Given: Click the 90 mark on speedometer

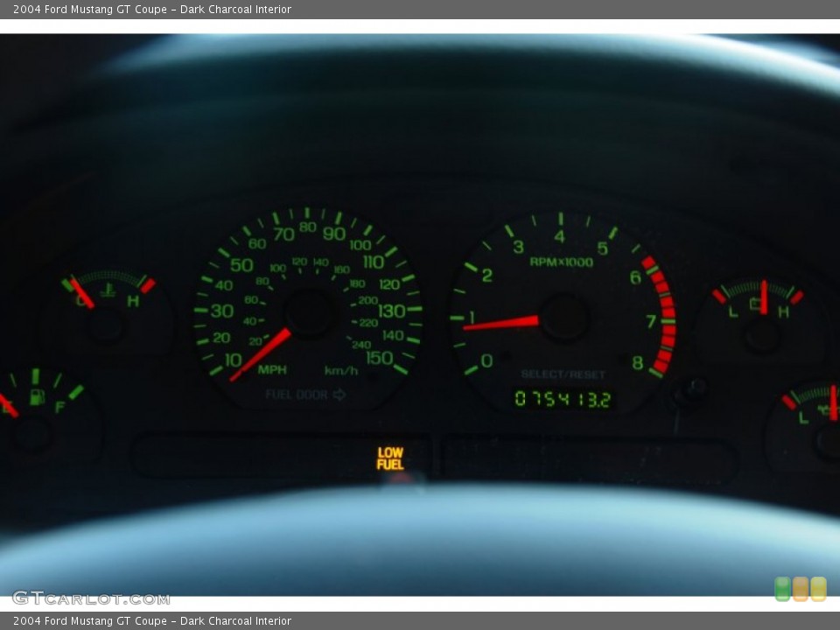Looking at the screenshot, I should (333, 234).
